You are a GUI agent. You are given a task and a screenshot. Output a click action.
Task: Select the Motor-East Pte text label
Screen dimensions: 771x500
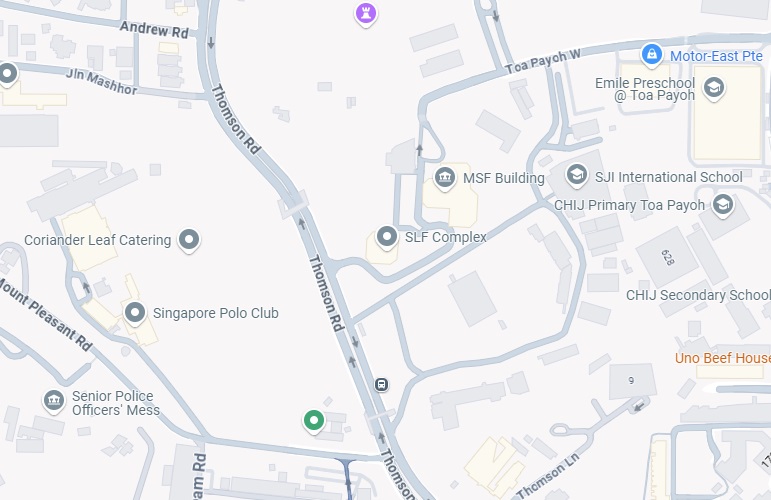coord(716,56)
